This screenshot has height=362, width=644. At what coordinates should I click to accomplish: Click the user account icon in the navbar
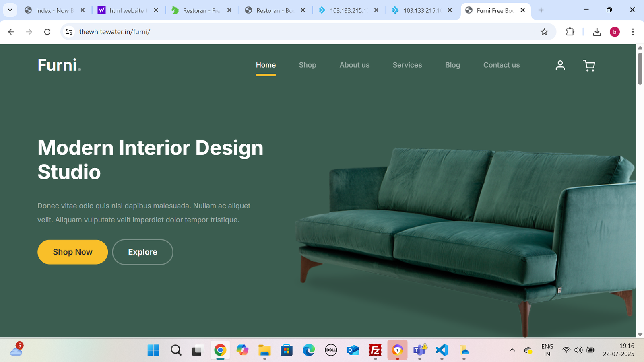coord(560,66)
